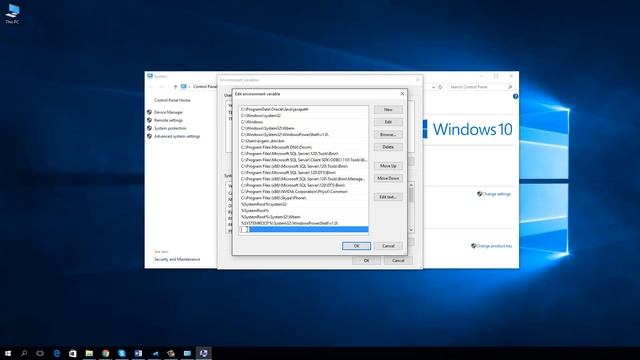Open Skype from the taskbar
This screenshot has width=640, height=360.
(x=122, y=353)
